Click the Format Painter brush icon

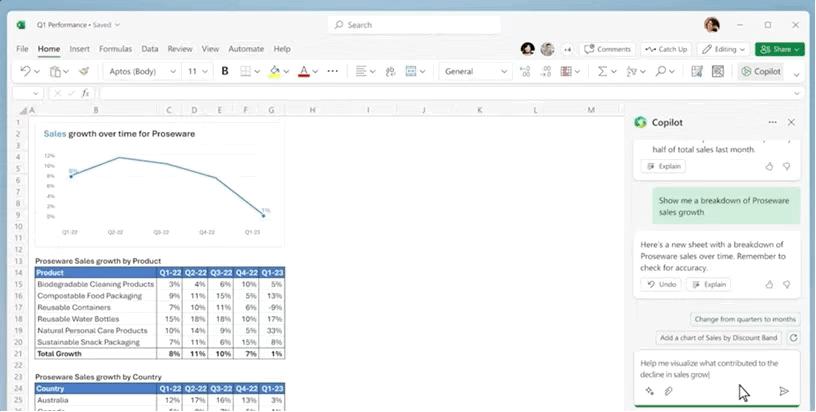84,71
